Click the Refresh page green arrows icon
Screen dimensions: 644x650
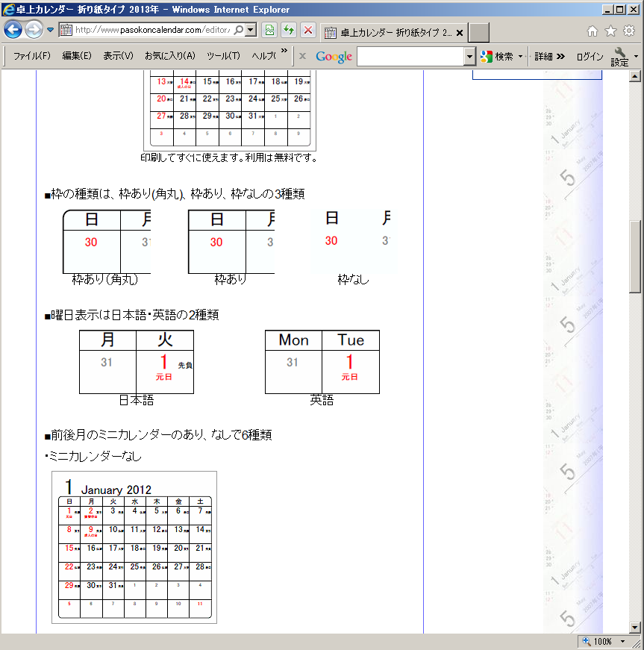pyautogui.click(x=289, y=30)
